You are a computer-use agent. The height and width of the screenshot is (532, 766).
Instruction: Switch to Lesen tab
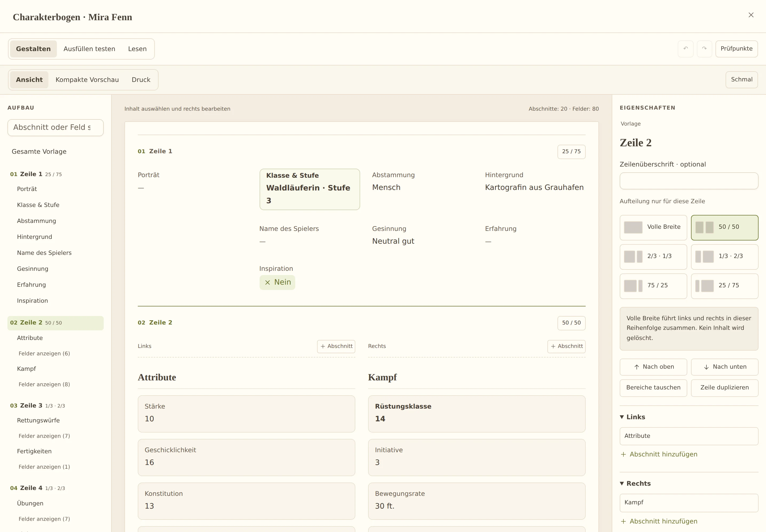tap(137, 49)
